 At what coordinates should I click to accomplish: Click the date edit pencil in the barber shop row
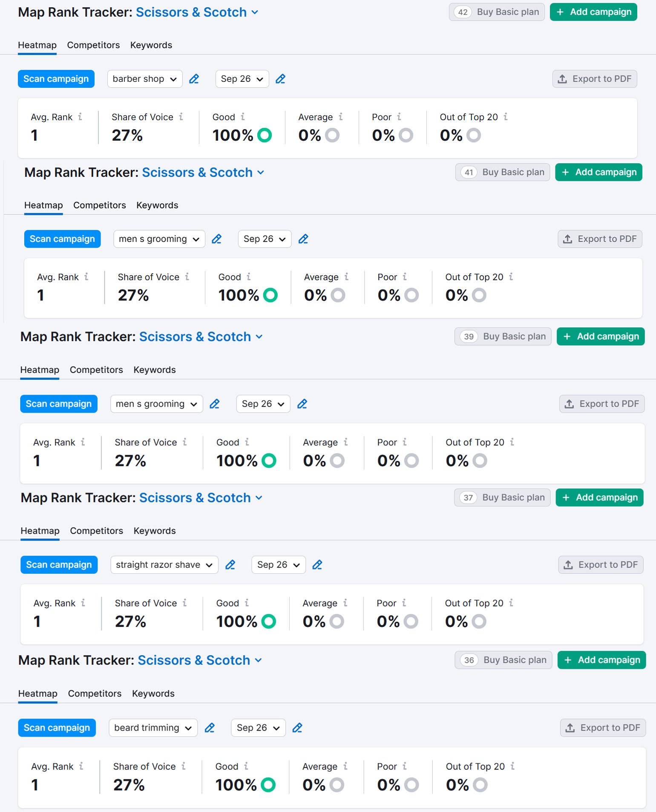tap(281, 79)
